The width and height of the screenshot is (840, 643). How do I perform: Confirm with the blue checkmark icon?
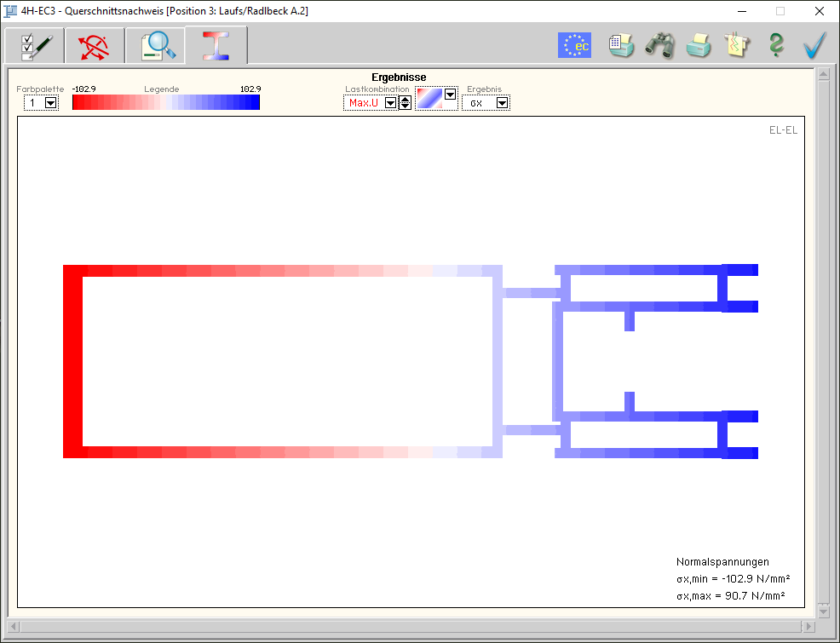(815, 45)
